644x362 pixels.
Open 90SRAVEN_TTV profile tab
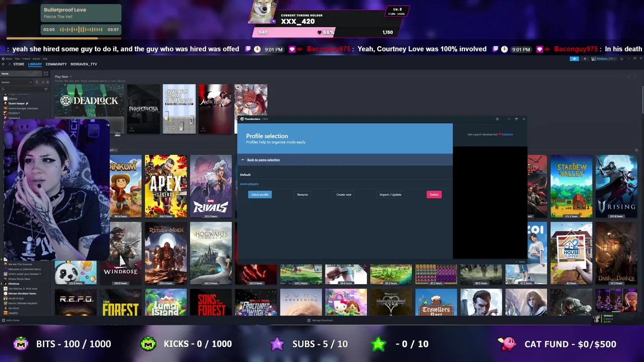pyautogui.click(x=84, y=64)
